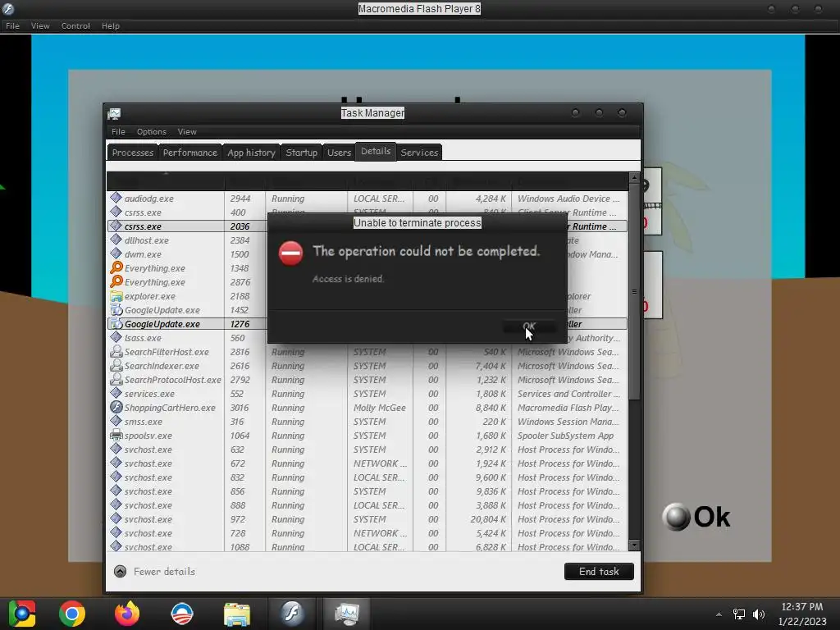This screenshot has height=630, width=840.
Task: Open Task Manager's File menu
Action: [118, 132]
